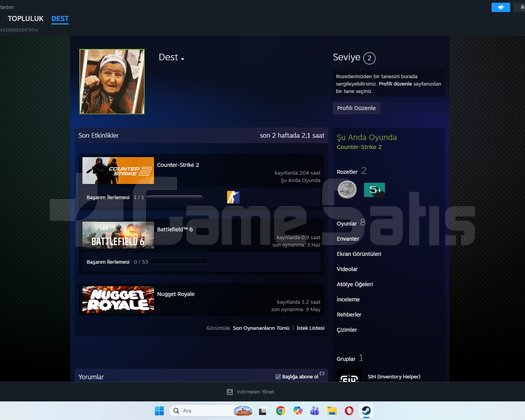Open Google Chrome from the taskbar
Image resolution: width=525 pixels, height=420 pixels.
click(280, 410)
